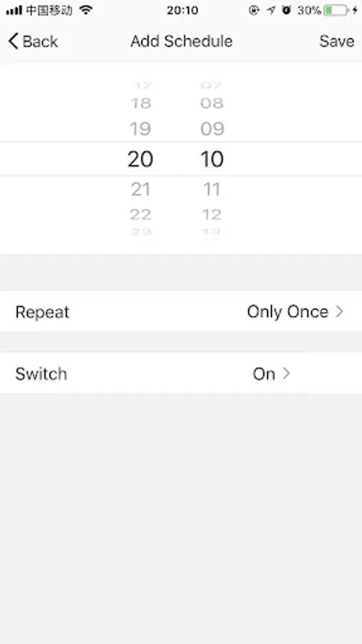The image size is (362, 644).
Task: Save the new schedule
Action: pyautogui.click(x=336, y=41)
